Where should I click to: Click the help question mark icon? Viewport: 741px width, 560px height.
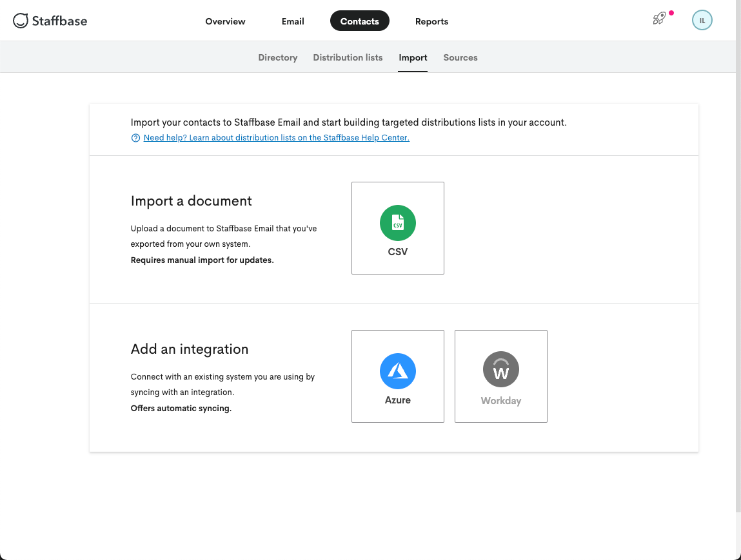coord(135,138)
